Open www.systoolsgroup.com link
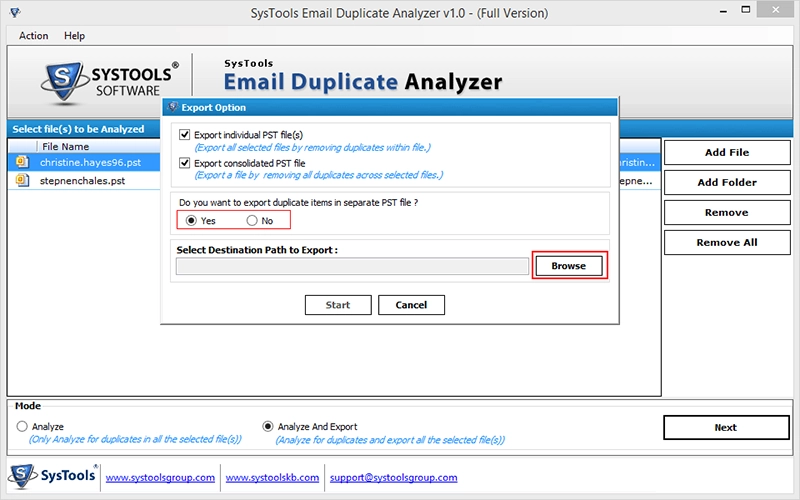This screenshot has width=800, height=500. (x=160, y=478)
